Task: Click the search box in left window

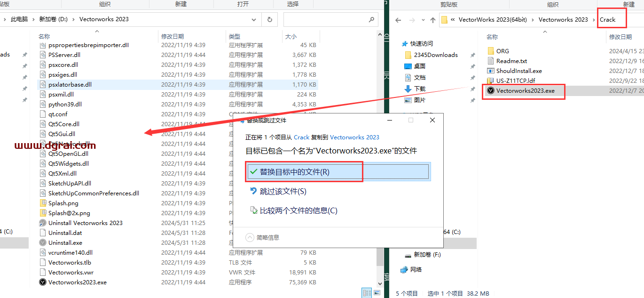Action: pos(324,20)
